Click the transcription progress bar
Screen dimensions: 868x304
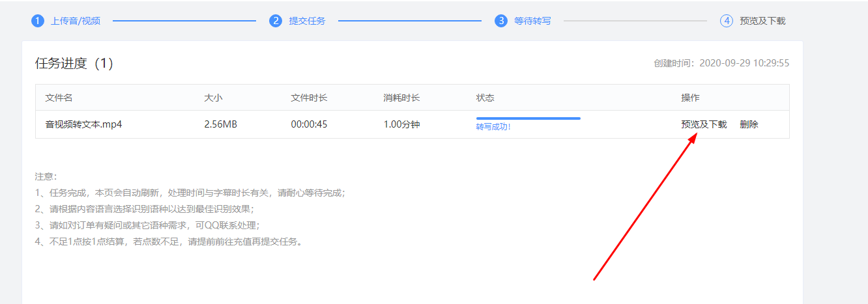coord(528,118)
